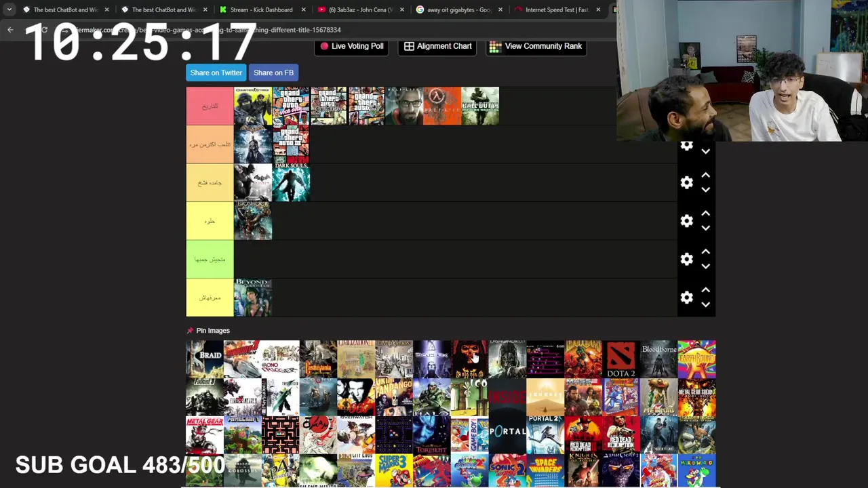Move the empty green tier row down
The image size is (868, 488).
click(x=705, y=266)
